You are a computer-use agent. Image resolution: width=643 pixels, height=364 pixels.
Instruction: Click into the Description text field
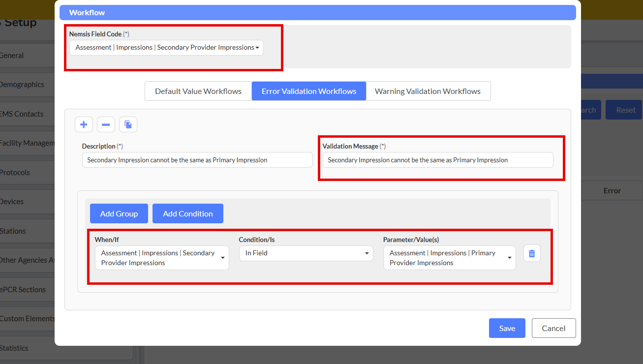click(197, 160)
